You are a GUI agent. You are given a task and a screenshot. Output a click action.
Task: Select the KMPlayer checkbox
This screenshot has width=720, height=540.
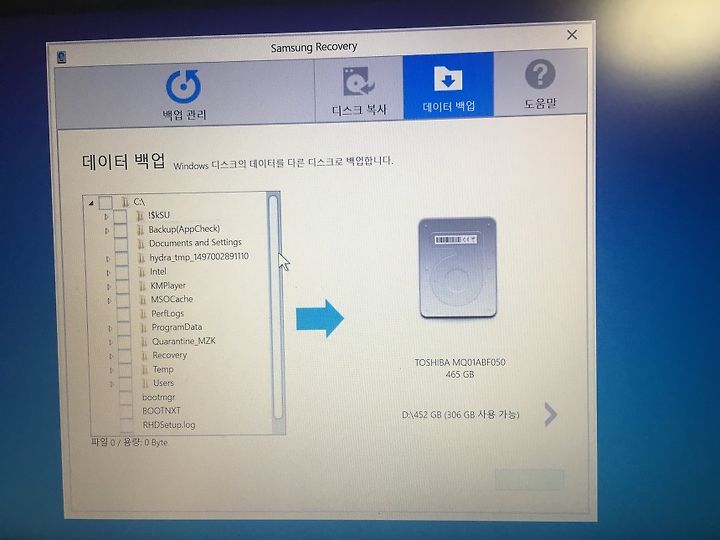[122, 287]
